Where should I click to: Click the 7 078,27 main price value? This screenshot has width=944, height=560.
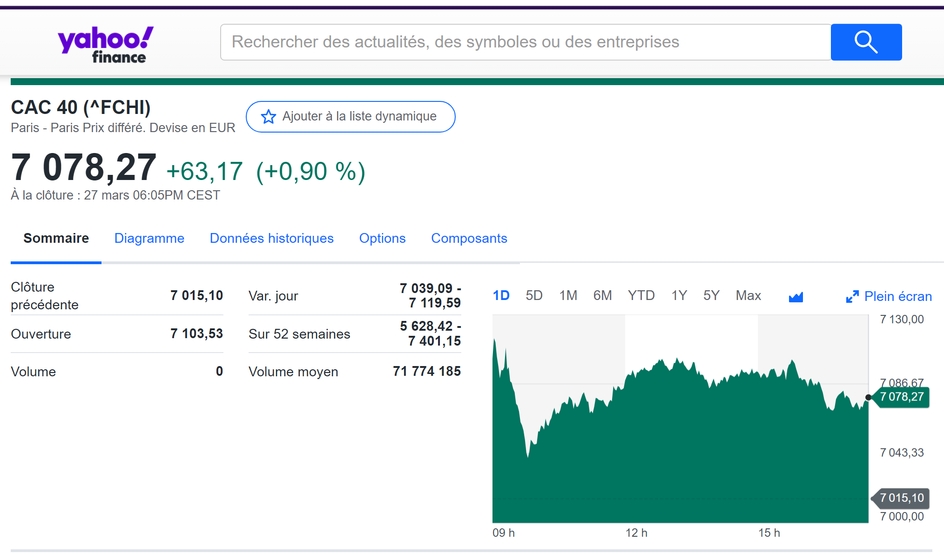tap(84, 167)
